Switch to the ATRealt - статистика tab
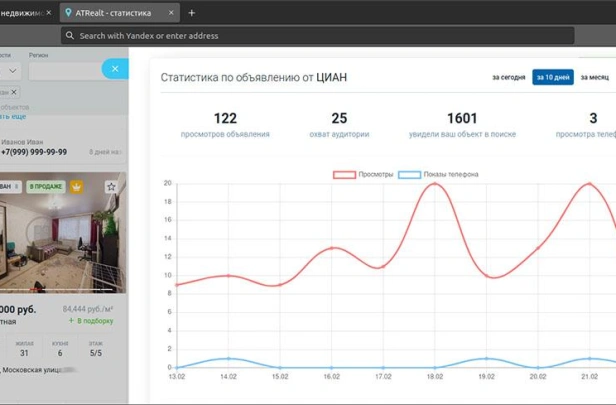The image size is (616, 405). click(x=118, y=13)
